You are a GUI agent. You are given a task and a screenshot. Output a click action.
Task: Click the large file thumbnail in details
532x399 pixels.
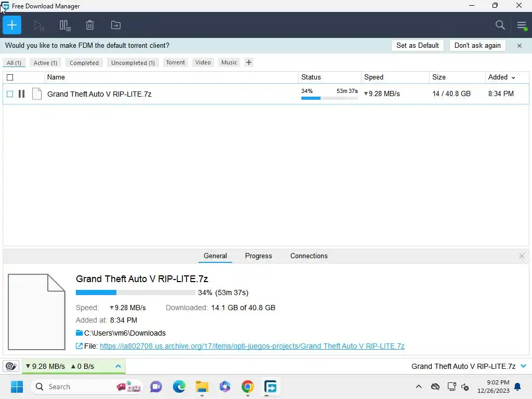pyautogui.click(x=37, y=312)
